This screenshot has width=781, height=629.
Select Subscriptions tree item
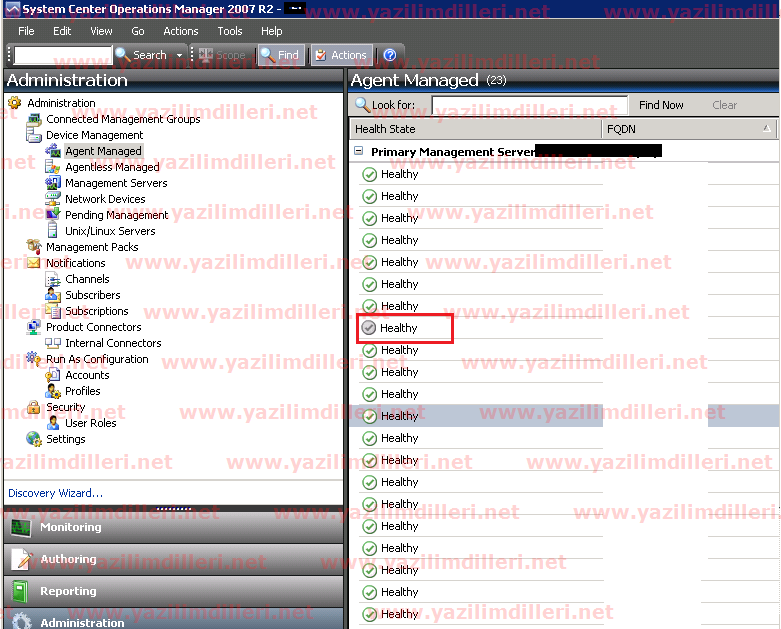pos(97,311)
